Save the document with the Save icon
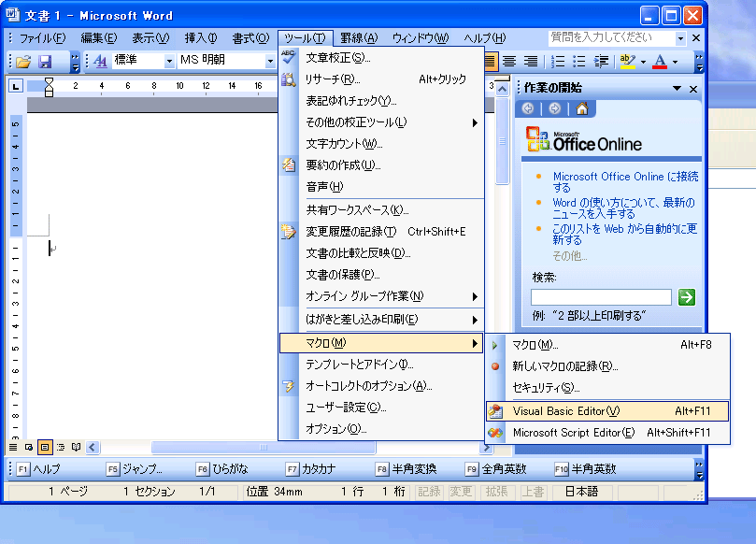Screen dimensions: 756x544 [x=45, y=61]
